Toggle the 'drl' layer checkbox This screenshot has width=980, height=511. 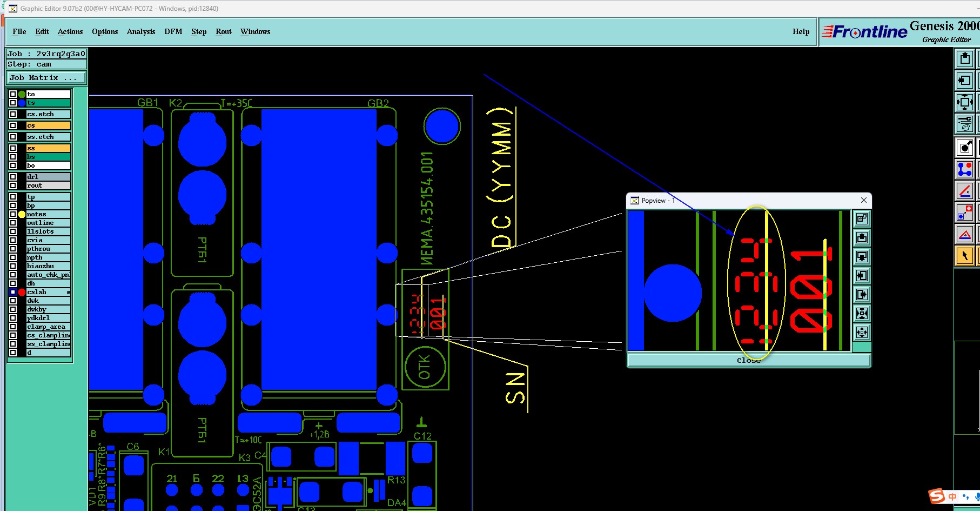[13, 177]
